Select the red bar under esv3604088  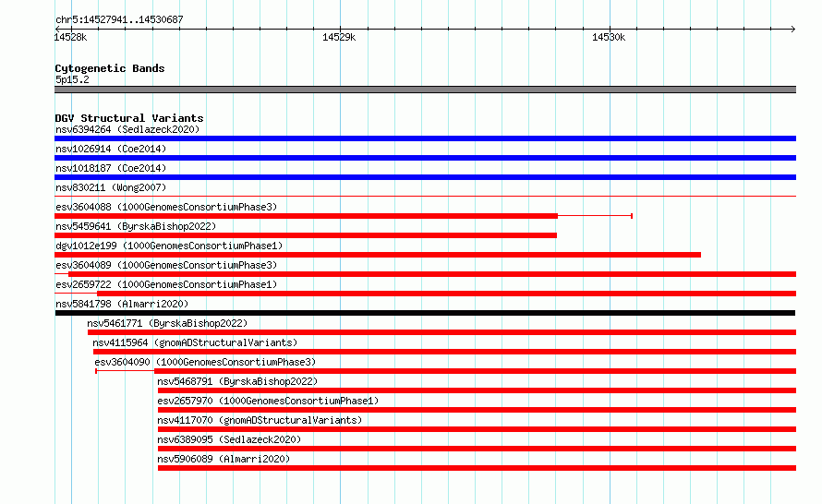306,216
